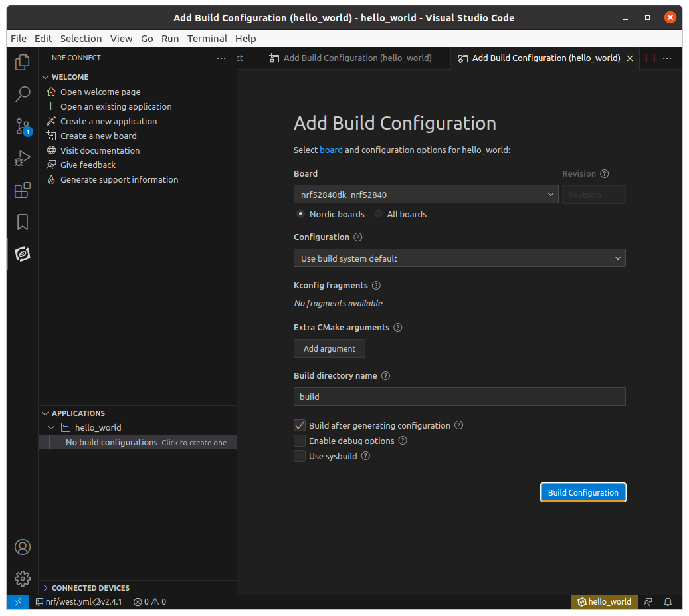Collapse the APPLICATIONS section
Screen dimensions: 689x616
tap(45, 413)
